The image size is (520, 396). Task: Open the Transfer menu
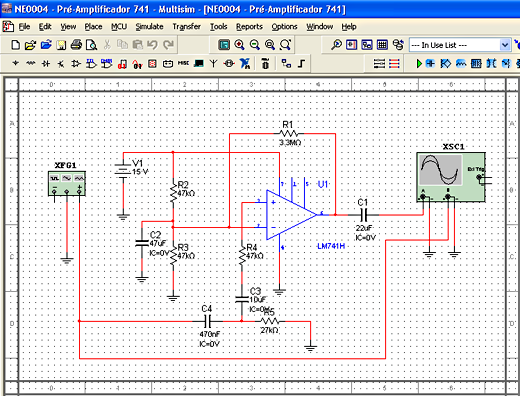click(187, 27)
